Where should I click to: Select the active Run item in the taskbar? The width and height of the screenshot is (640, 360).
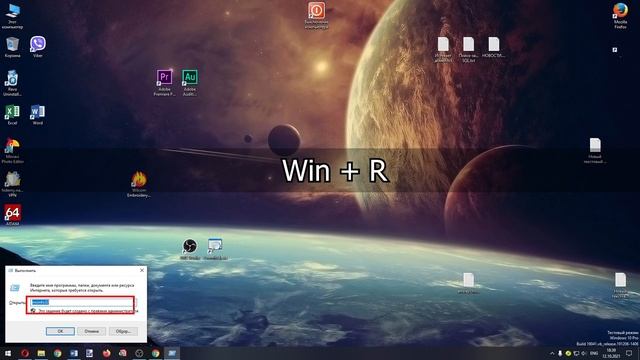pyautogui.click(x=172, y=353)
